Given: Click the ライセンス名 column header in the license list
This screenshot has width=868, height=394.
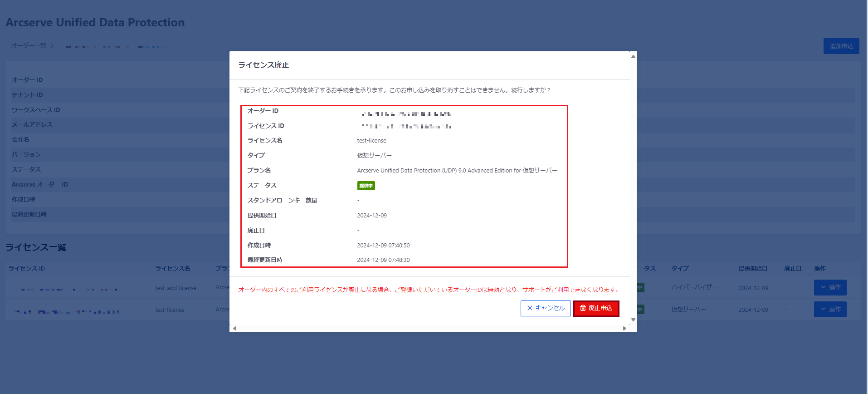Looking at the screenshot, I should pyautogui.click(x=173, y=269).
